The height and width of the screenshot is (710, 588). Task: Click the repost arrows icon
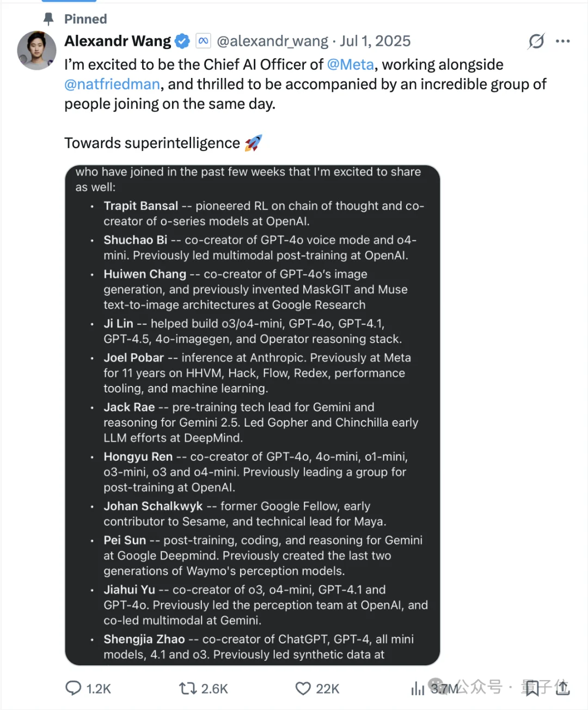coord(188,689)
